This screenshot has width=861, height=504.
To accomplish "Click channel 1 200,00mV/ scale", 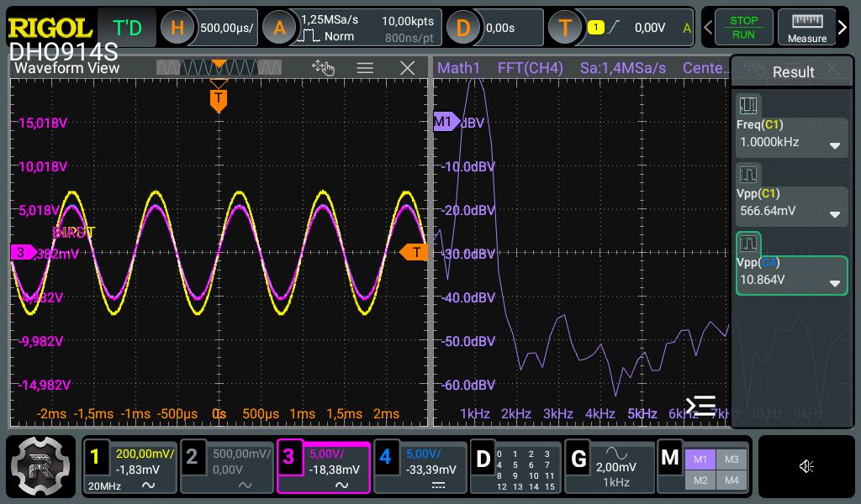I will pyautogui.click(x=145, y=454).
